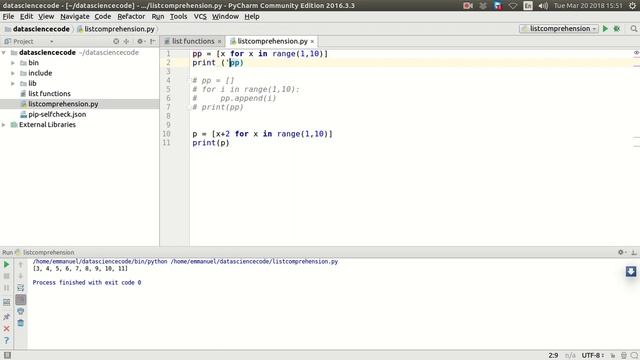The height and width of the screenshot is (360, 640).
Task: Click Collapse All icon in Project panel
Action: (127, 41)
